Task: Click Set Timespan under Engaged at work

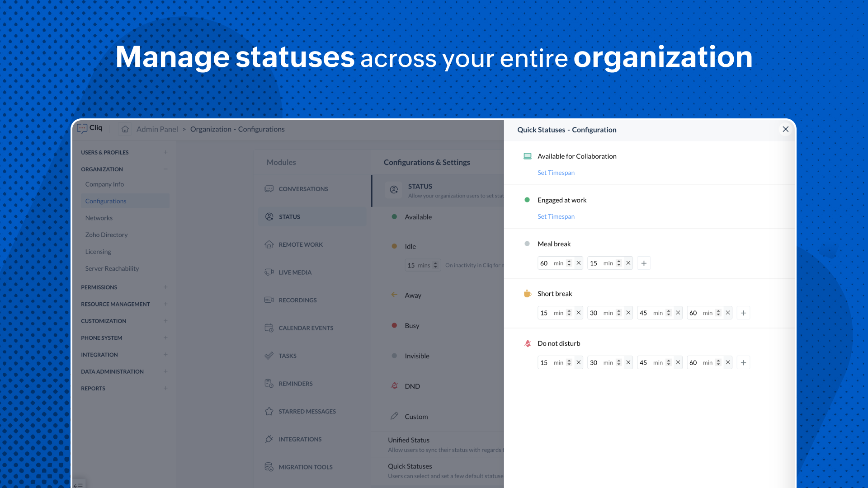Action: [556, 216]
